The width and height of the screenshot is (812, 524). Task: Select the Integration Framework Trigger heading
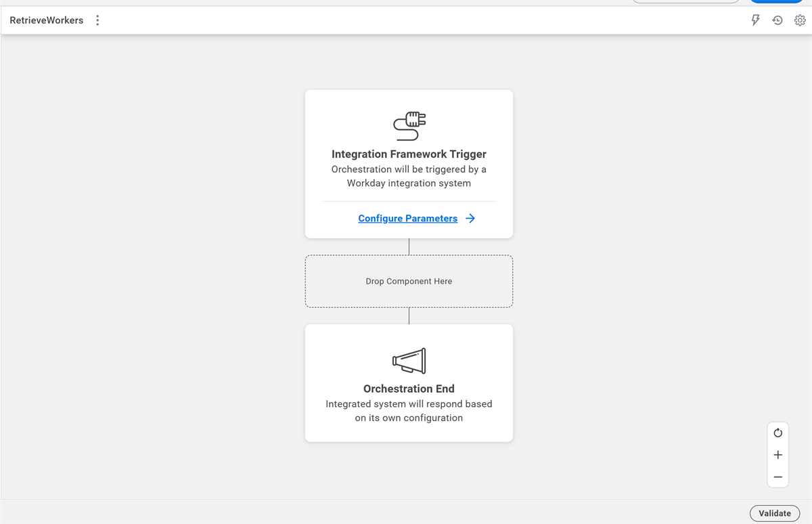(x=409, y=154)
